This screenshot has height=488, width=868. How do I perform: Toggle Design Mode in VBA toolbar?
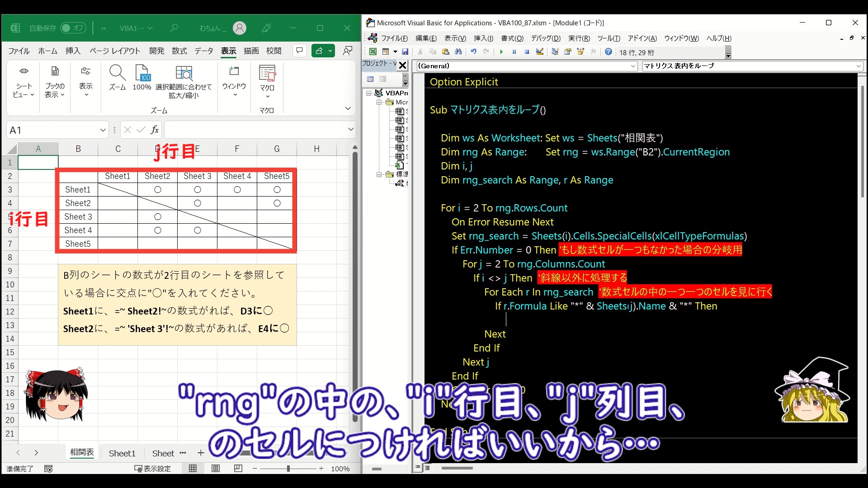[539, 52]
